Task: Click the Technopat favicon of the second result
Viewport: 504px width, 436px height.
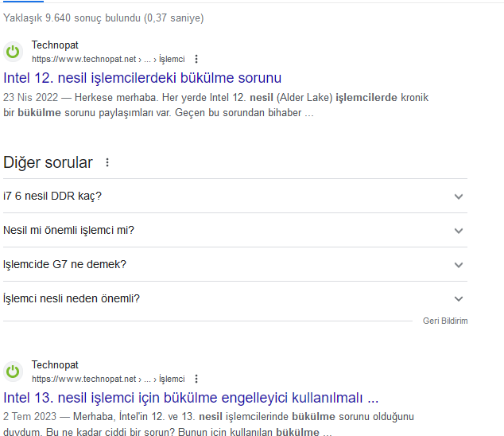Action: (13, 372)
